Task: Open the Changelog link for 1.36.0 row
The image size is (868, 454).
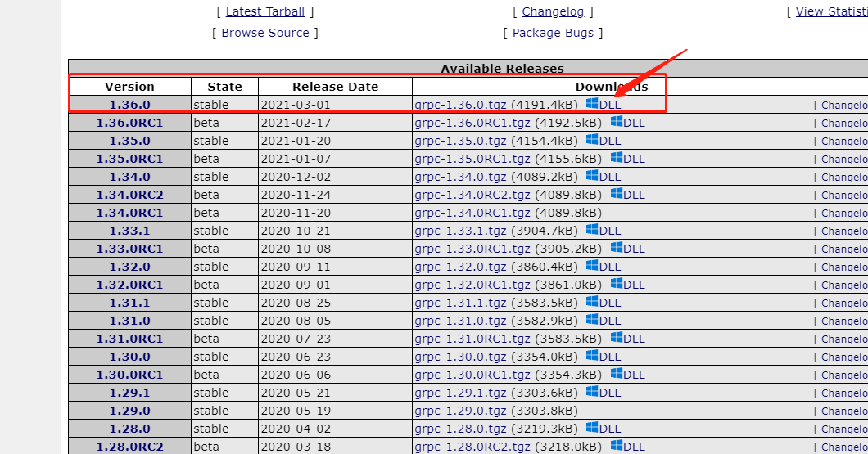Action: coord(844,105)
